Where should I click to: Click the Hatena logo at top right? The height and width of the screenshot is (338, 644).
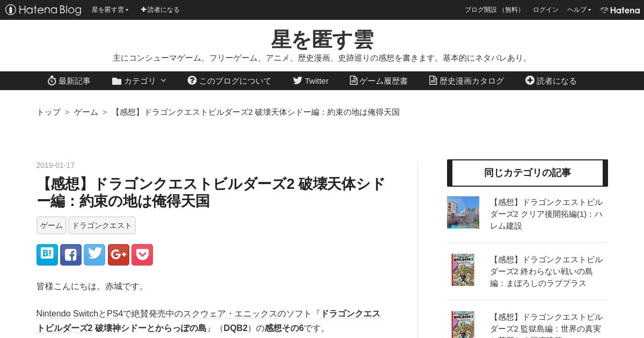click(x=620, y=10)
